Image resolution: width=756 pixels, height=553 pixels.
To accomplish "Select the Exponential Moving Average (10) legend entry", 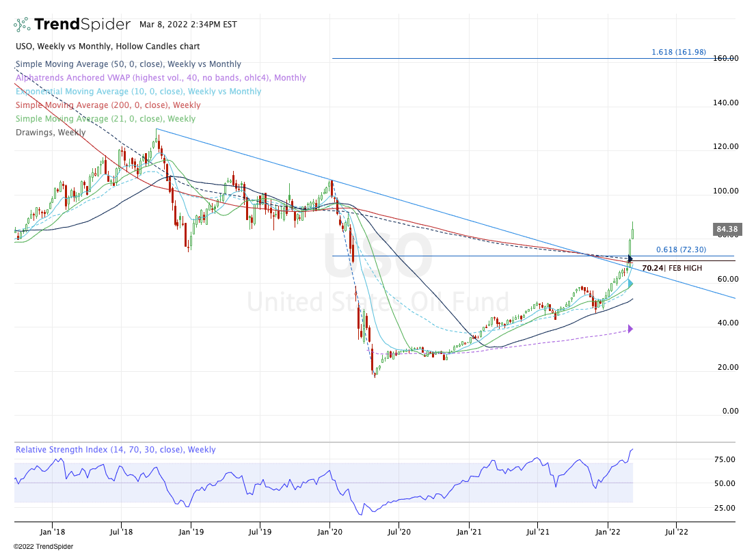I will click(x=138, y=91).
